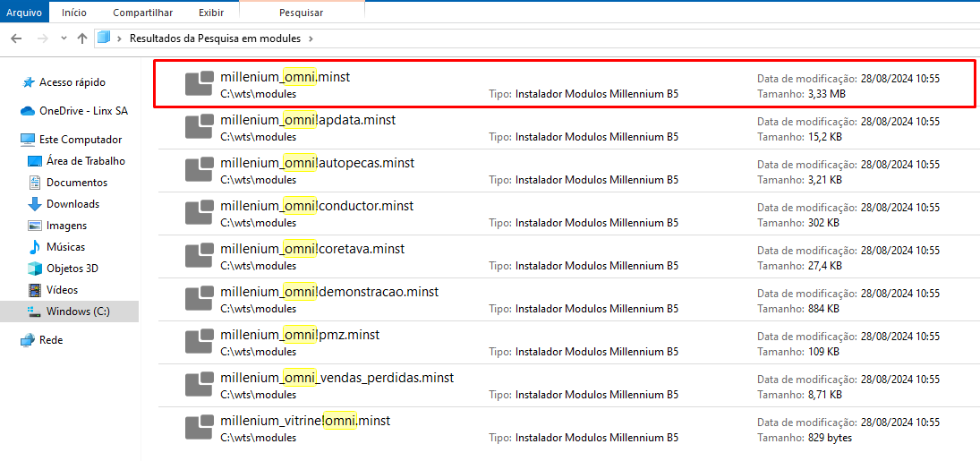Viewport: 980px width, 461px height.
Task: Click icon of millenium_omni!demonstracao.minst
Action: tap(200, 300)
